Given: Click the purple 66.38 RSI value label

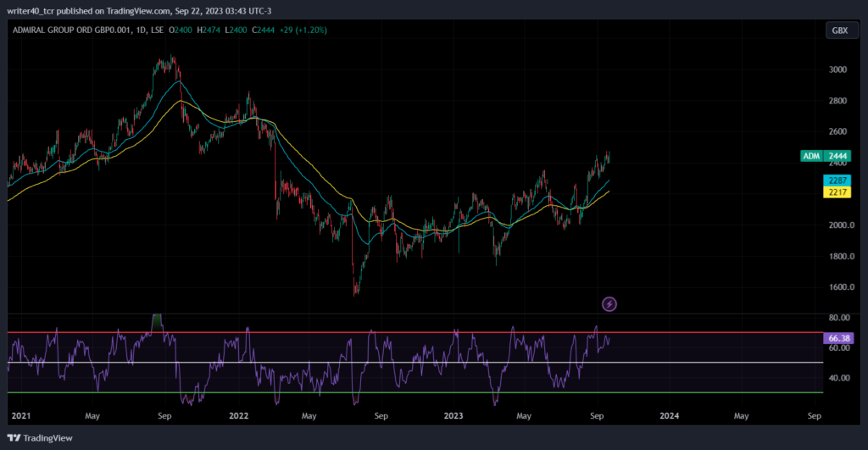Looking at the screenshot, I should coord(838,338).
